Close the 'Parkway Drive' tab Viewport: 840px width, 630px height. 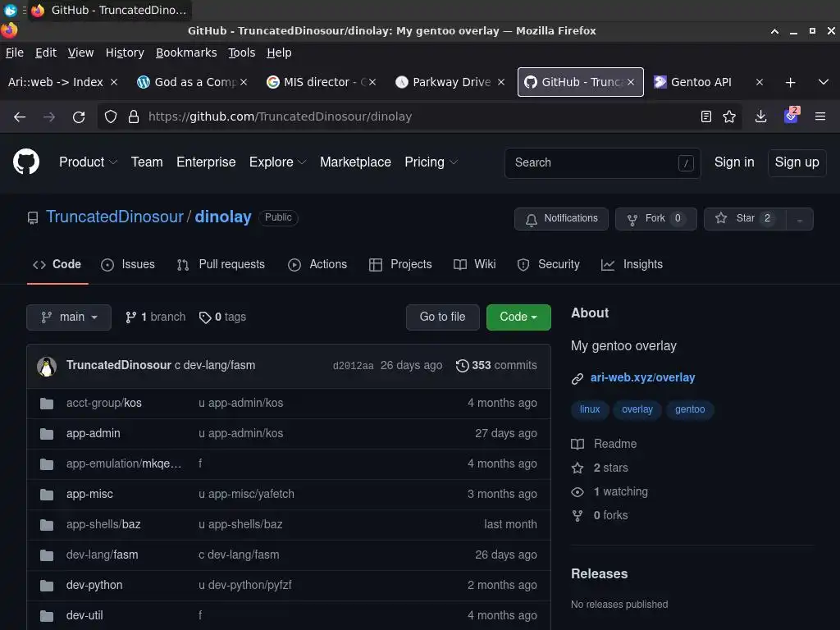(x=501, y=82)
